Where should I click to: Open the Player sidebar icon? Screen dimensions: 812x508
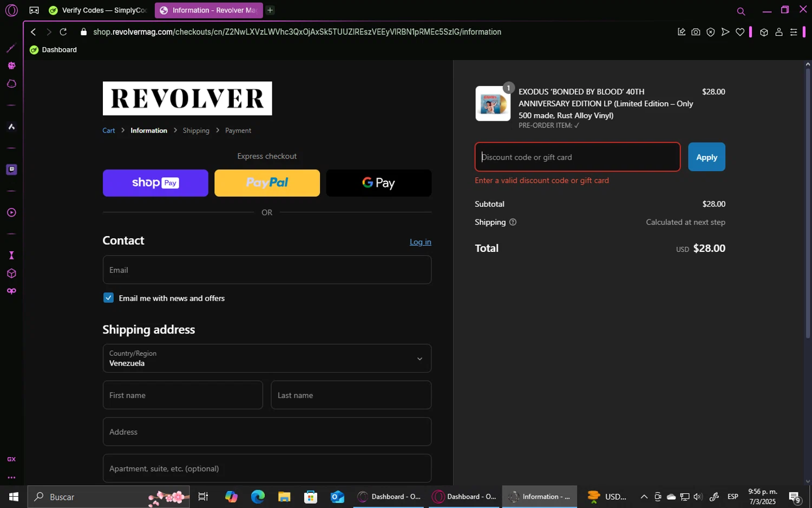coord(11,213)
